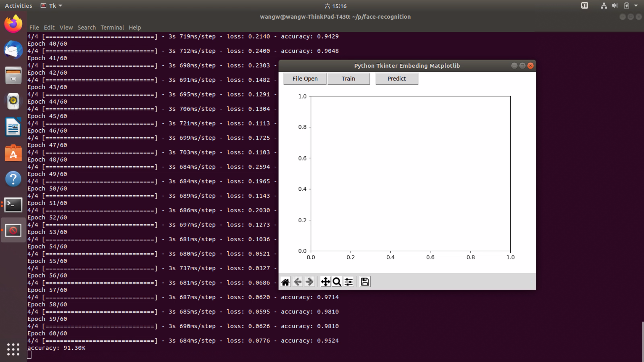This screenshot has height=362, width=644.
Task: Open Configure subplots sliders icon
Action: click(x=349, y=282)
